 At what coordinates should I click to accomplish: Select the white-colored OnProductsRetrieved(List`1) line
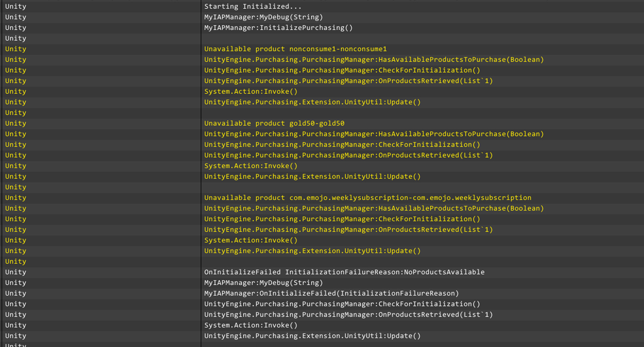coord(348,315)
